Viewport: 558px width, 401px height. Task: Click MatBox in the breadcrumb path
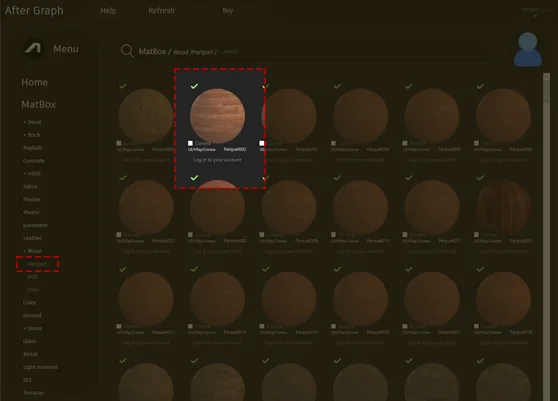[152, 52]
